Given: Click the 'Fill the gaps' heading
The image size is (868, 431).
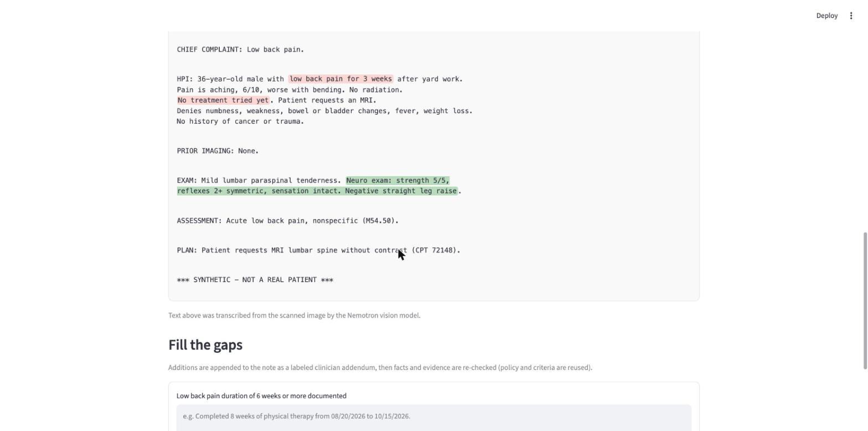Looking at the screenshot, I should coord(205,345).
